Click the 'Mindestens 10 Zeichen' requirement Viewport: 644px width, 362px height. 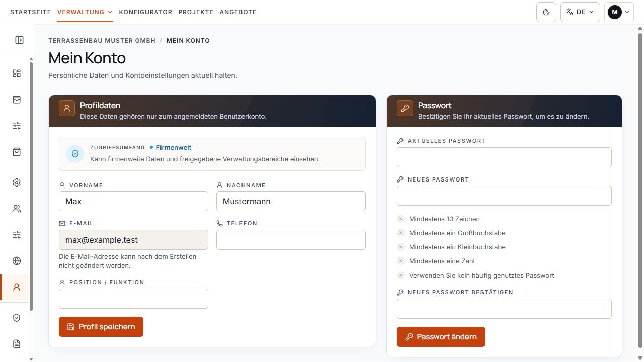coord(444,219)
